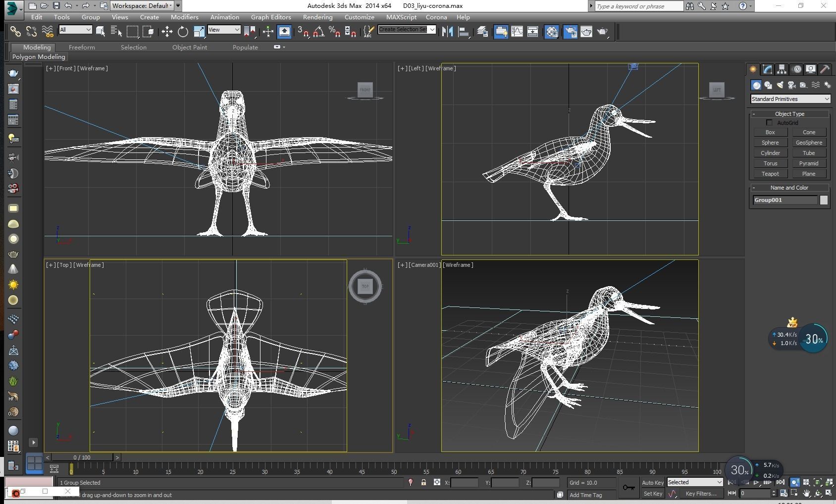Screen dimensions: 836x504
Task: Open the Material Editor from the toolbar
Action: [x=552, y=31]
